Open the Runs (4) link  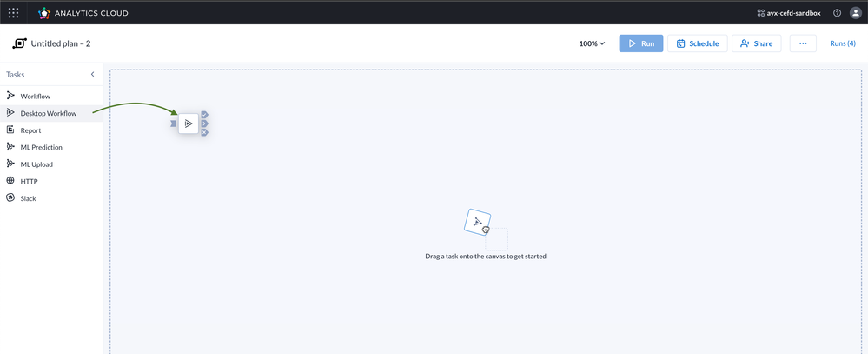tap(843, 43)
